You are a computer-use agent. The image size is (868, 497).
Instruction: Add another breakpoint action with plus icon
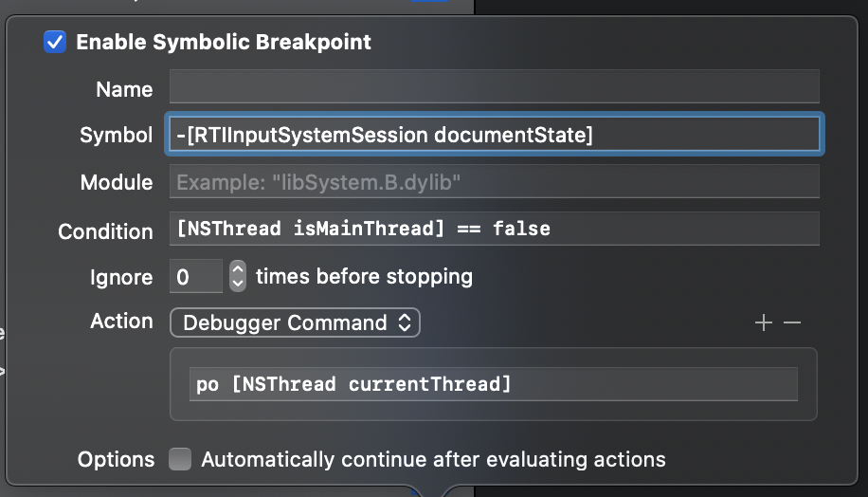pyautogui.click(x=764, y=323)
